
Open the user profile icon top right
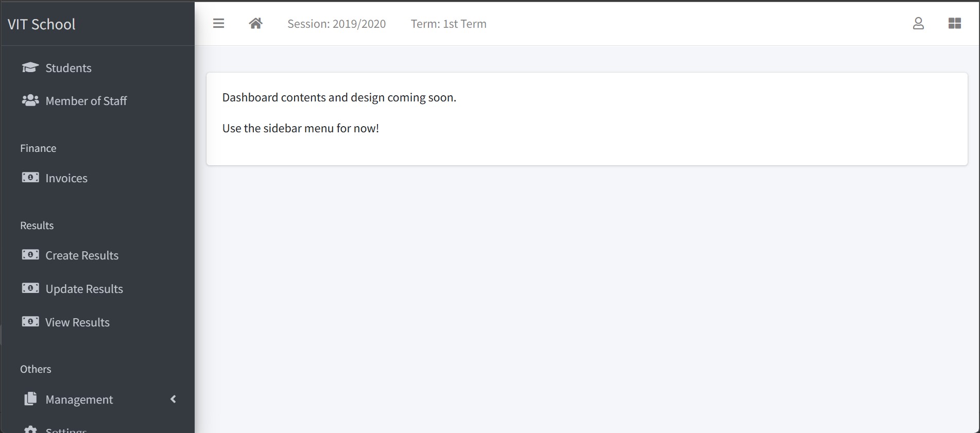919,23
